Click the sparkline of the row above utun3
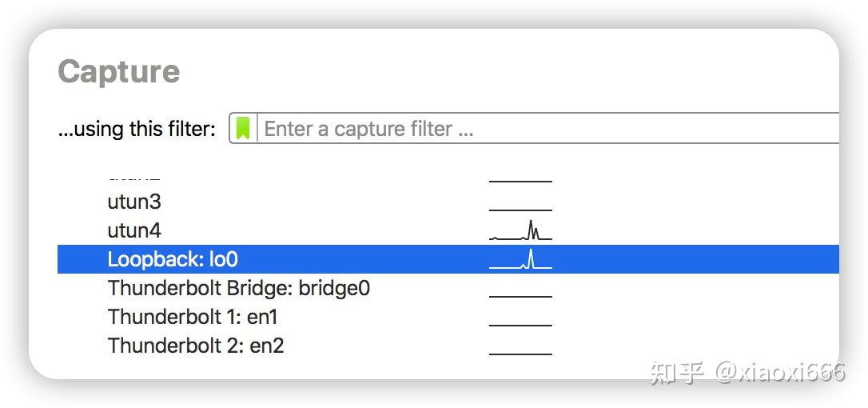Screen dimensions: 868x408 coord(520,180)
